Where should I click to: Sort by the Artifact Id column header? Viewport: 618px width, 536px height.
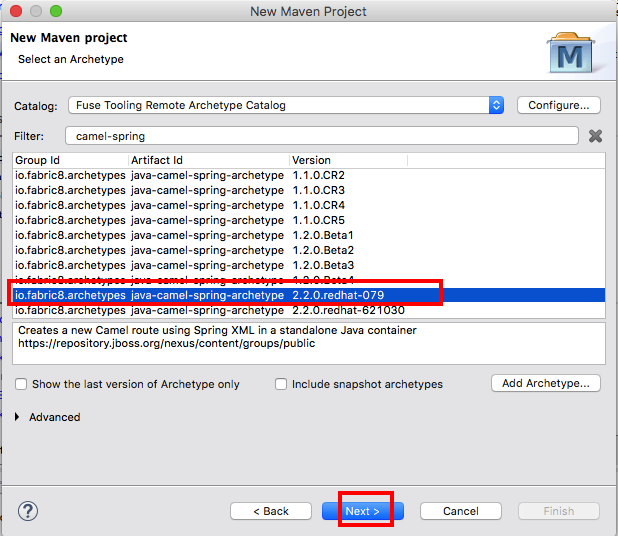coord(209,160)
